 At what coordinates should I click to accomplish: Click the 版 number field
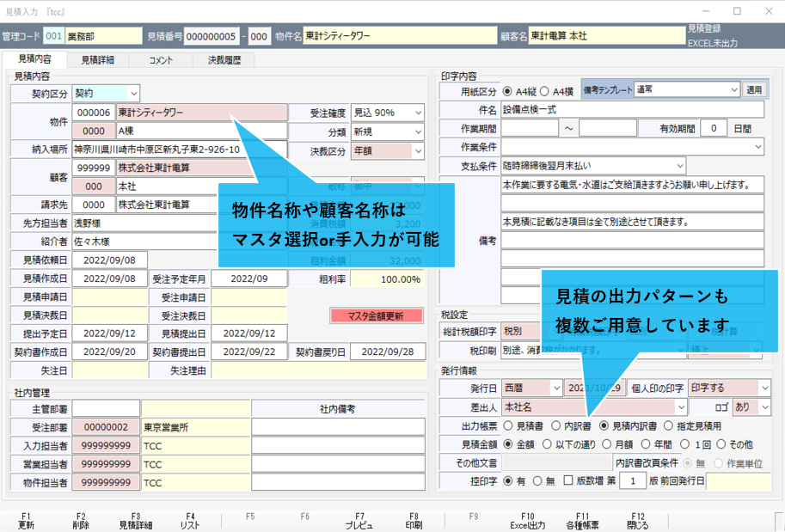point(633,481)
